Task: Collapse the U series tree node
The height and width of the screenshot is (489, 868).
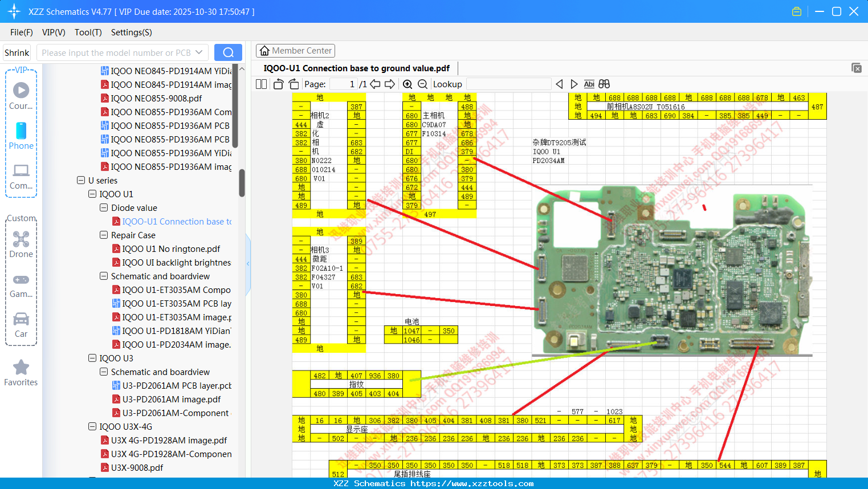Action: (x=81, y=181)
